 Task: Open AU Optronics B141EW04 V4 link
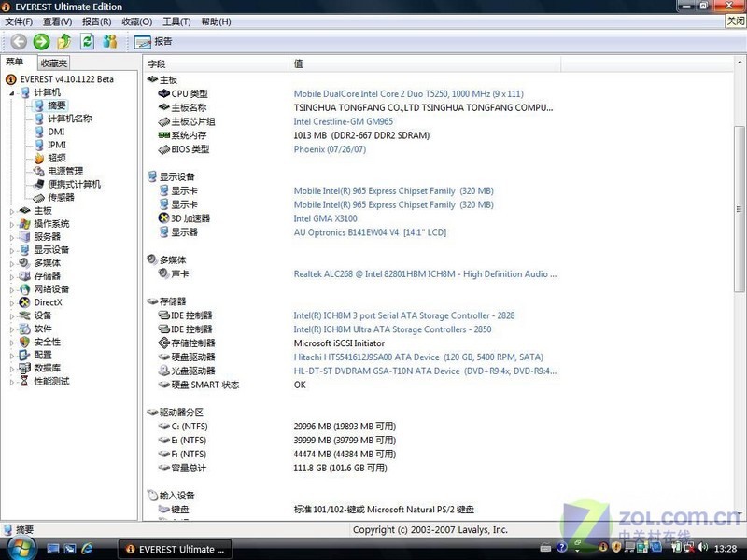(x=370, y=232)
